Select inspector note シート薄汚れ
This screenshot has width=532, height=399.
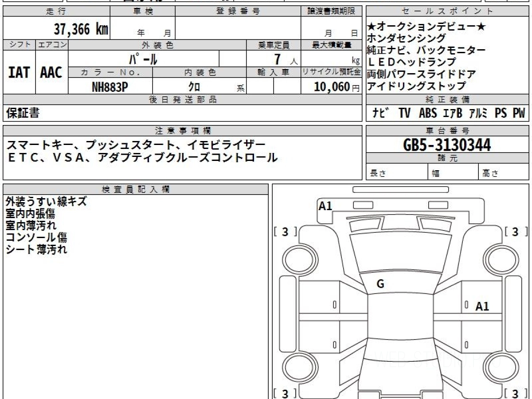point(36,250)
